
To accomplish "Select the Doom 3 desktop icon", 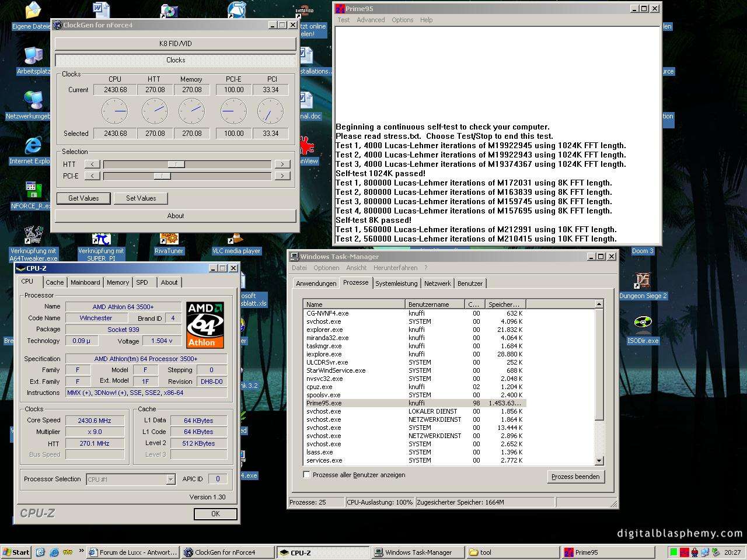I will 643,251.
